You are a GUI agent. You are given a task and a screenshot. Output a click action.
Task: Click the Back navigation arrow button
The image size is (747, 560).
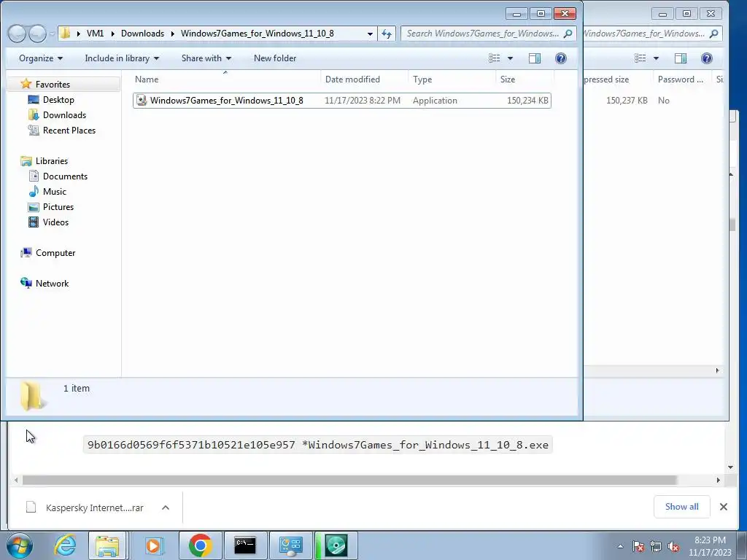[18, 34]
